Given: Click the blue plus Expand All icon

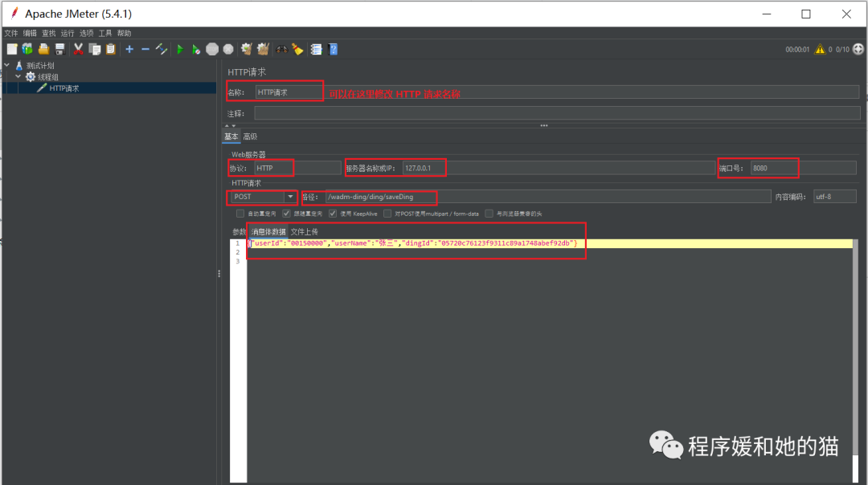Looking at the screenshot, I should (x=129, y=49).
